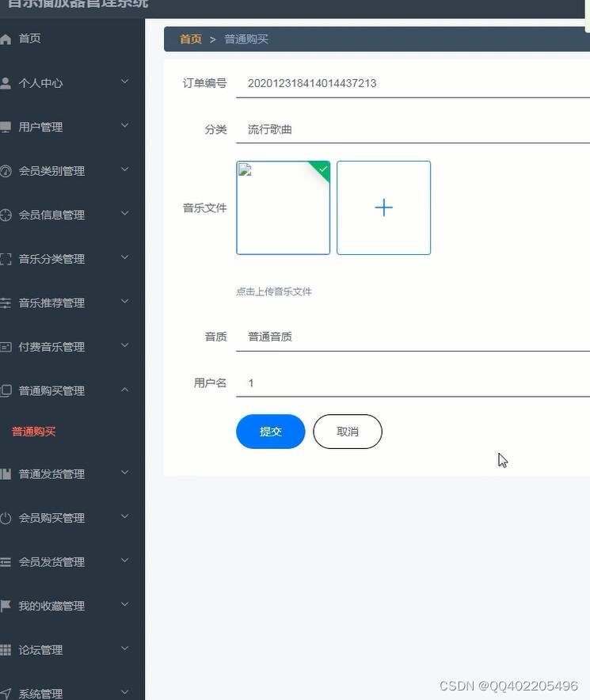This screenshot has height=700, width=590.
Task: Click the bracket icon for 音乐分类管理
Action: coord(6,259)
